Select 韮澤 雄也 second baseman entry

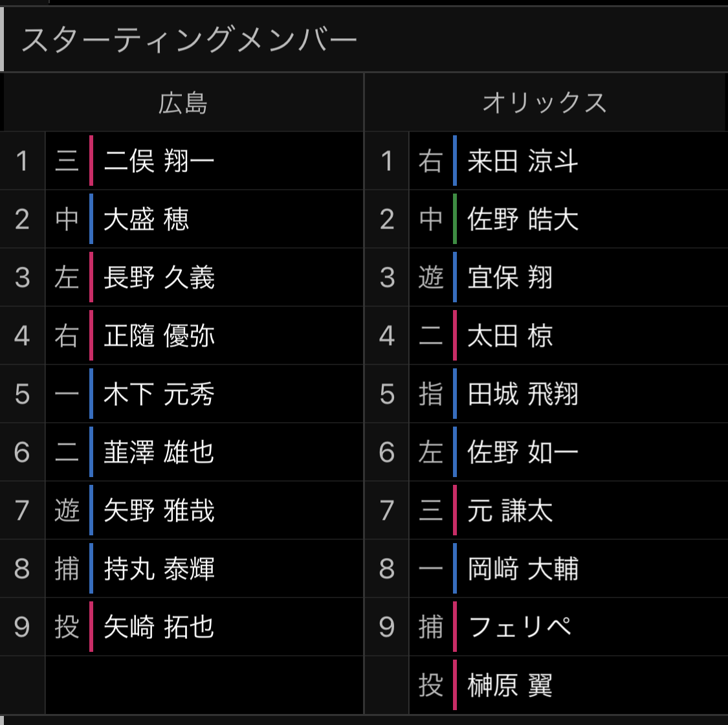tap(159, 452)
